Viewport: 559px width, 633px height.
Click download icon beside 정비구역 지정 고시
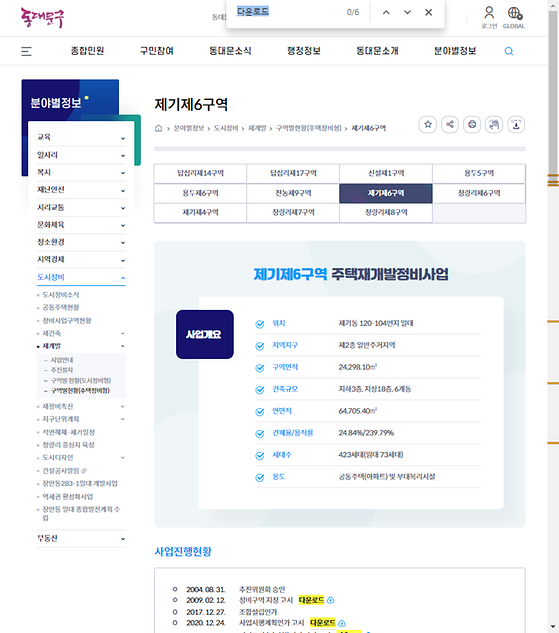331,600
